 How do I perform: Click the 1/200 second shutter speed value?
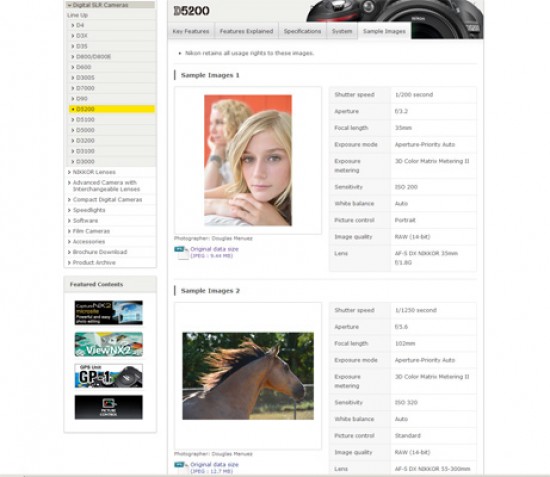click(x=414, y=95)
